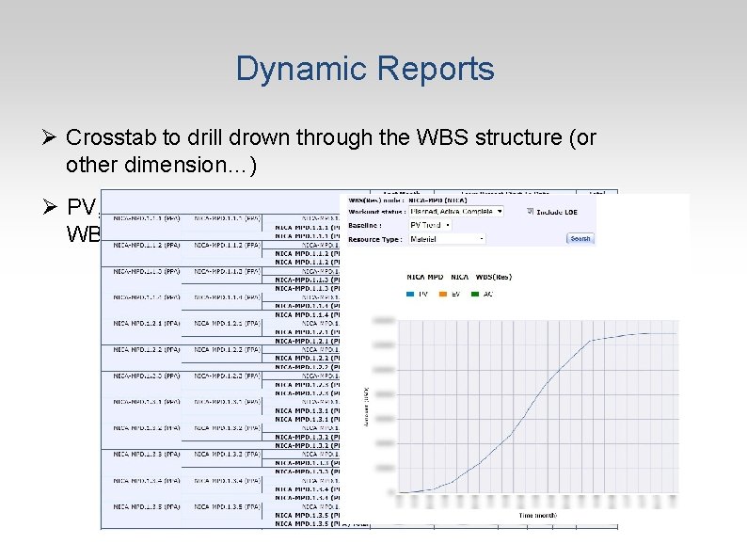Select second-column cell NICA-MPD.1.3.4 (PPA)

[x=228, y=480]
